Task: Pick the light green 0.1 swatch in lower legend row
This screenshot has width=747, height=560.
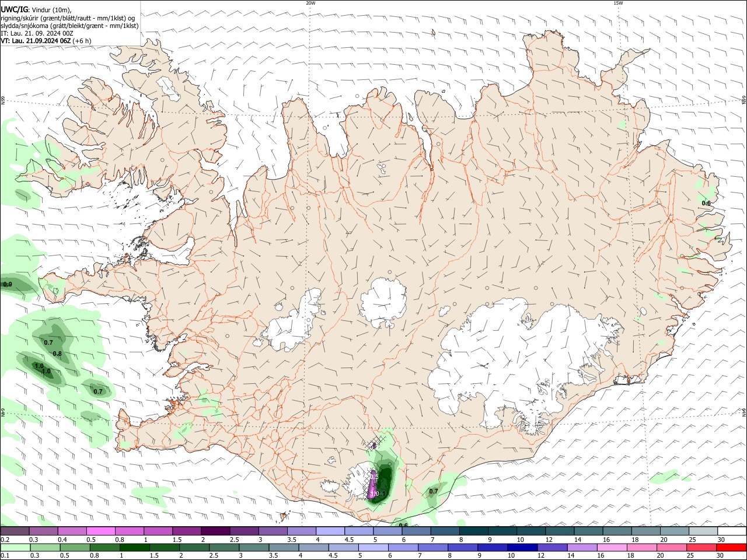Action: pos(16,547)
